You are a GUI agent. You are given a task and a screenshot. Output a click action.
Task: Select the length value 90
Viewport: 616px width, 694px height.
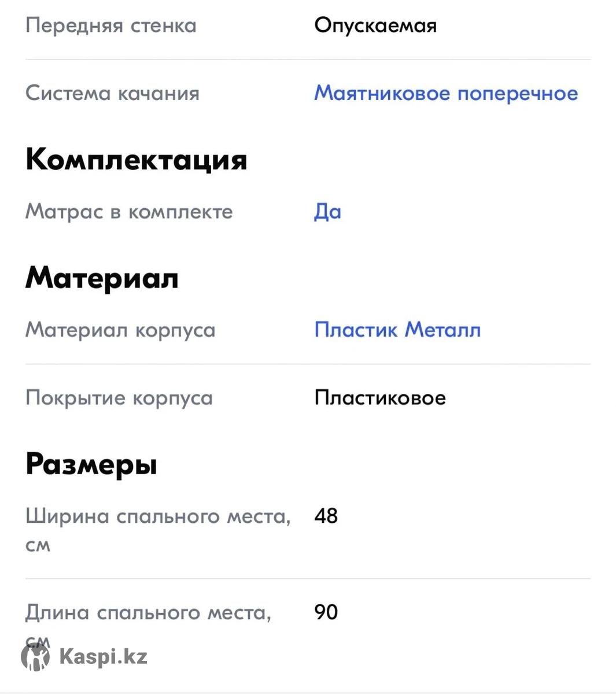pyautogui.click(x=326, y=612)
